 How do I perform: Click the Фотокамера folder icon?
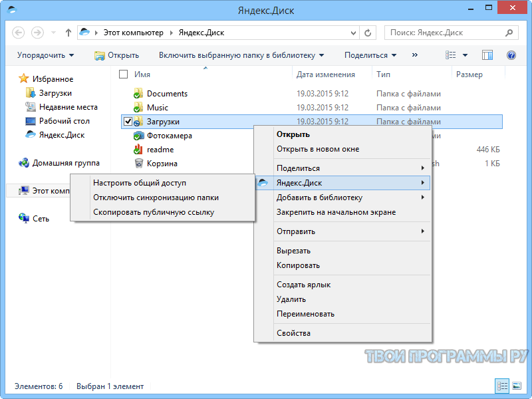click(138, 136)
